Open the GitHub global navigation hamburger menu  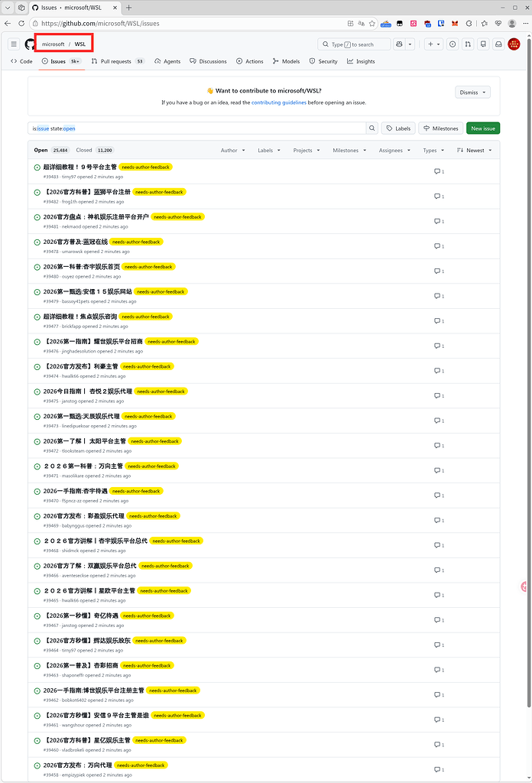14,44
